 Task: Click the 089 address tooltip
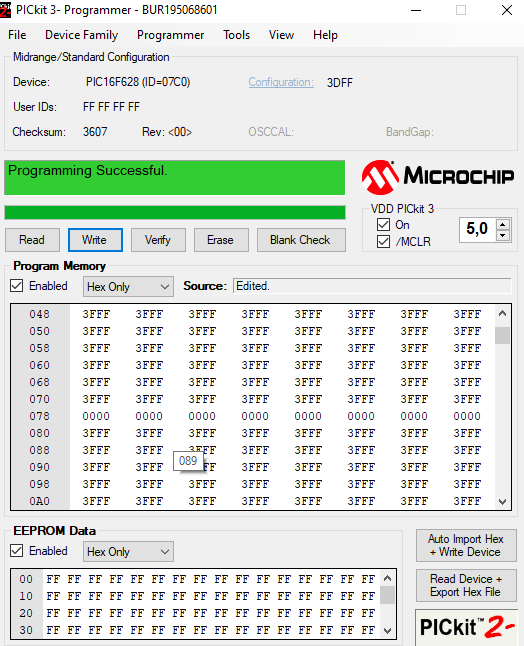point(188,461)
